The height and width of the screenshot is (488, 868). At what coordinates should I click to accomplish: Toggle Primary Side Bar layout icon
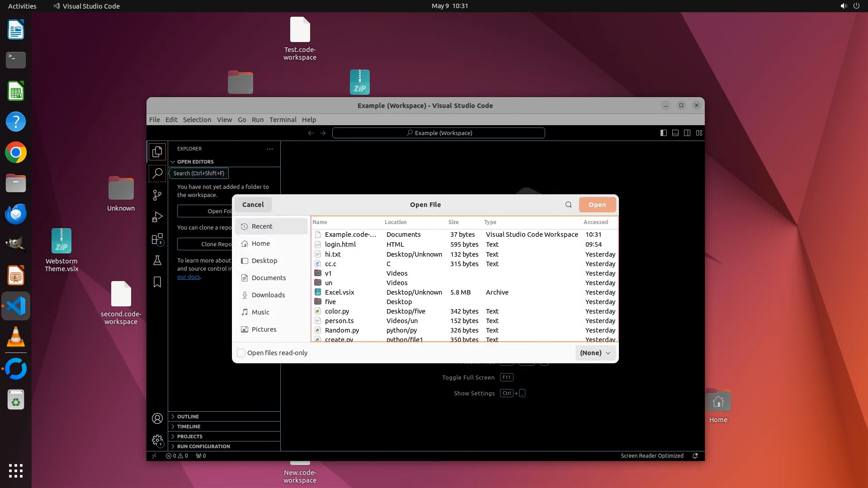(663, 133)
